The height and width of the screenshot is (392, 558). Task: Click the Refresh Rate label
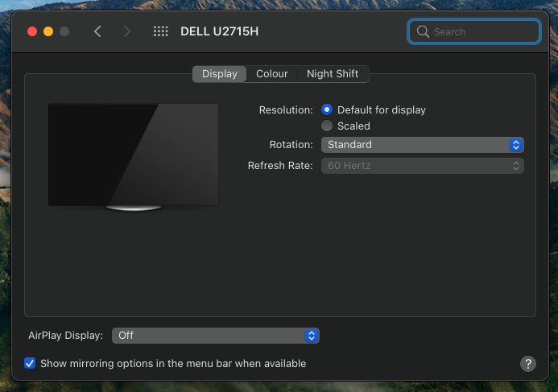(280, 166)
